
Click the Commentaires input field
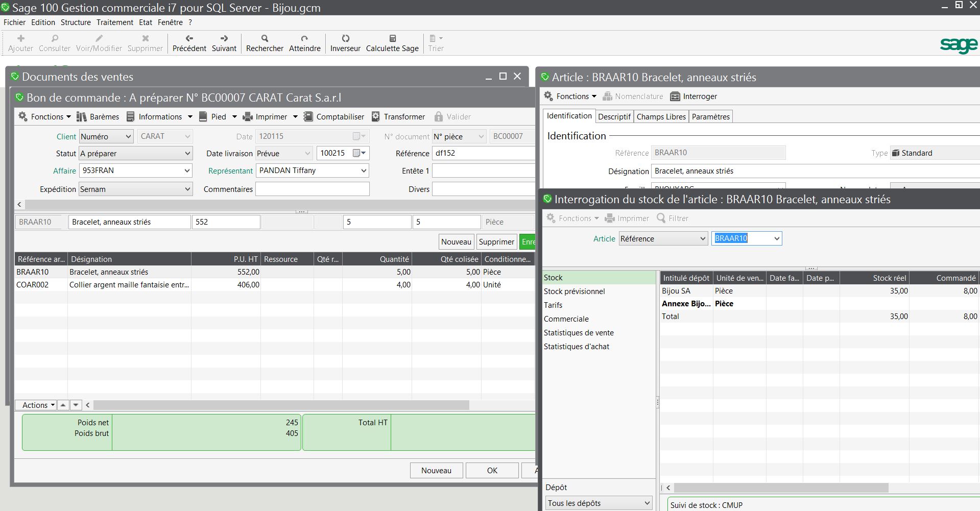(x=312, y=189)
